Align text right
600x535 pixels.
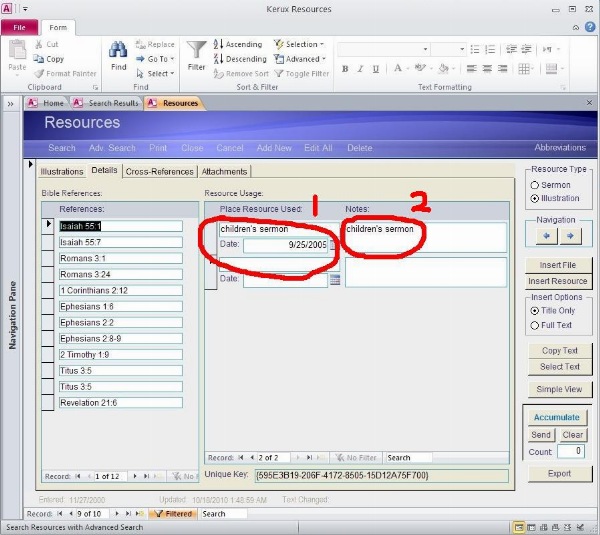[x=502, y=69]
